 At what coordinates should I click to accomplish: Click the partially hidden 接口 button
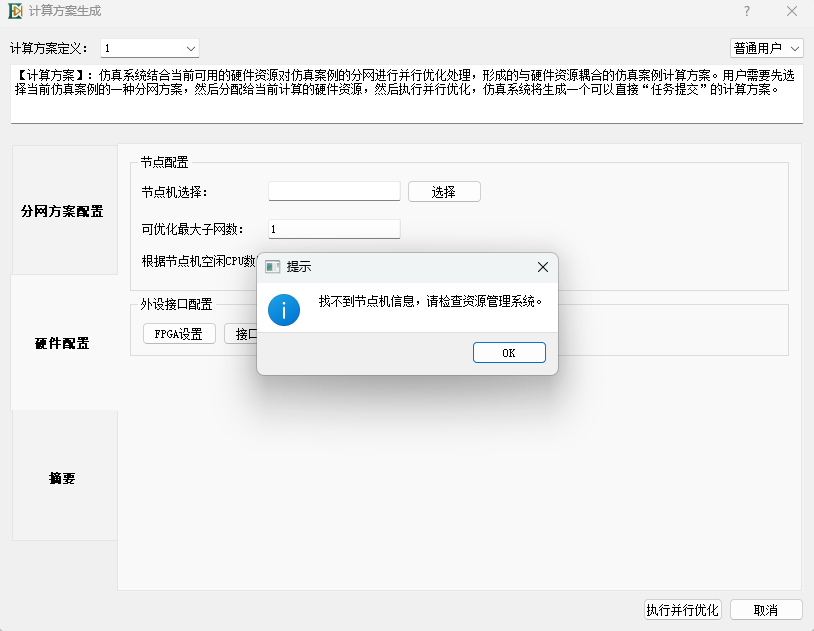pyautogui.click(x=240, y=334)
